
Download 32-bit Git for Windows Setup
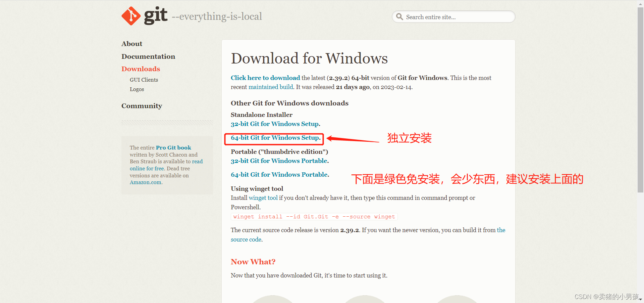(x=275, y=124)
